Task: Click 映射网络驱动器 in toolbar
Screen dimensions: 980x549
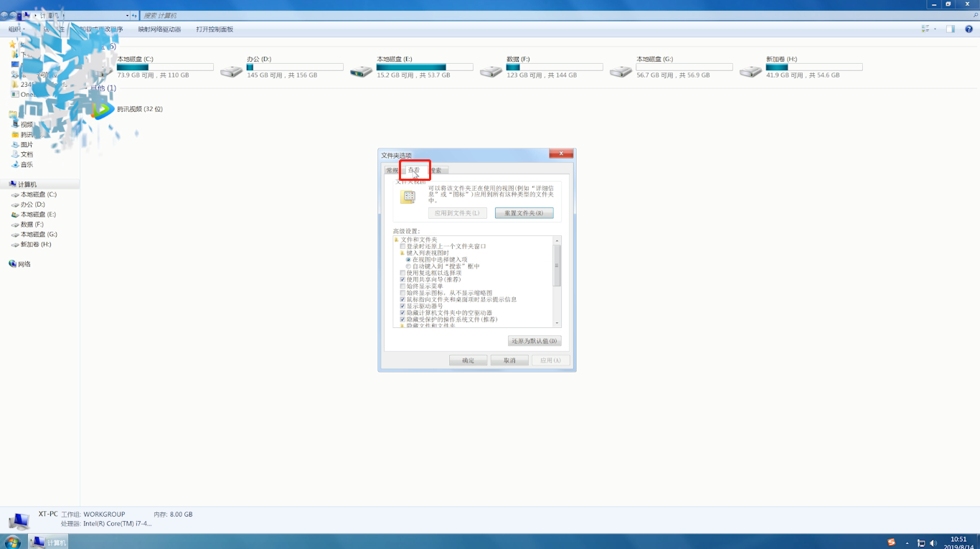Action: point(159,29)
